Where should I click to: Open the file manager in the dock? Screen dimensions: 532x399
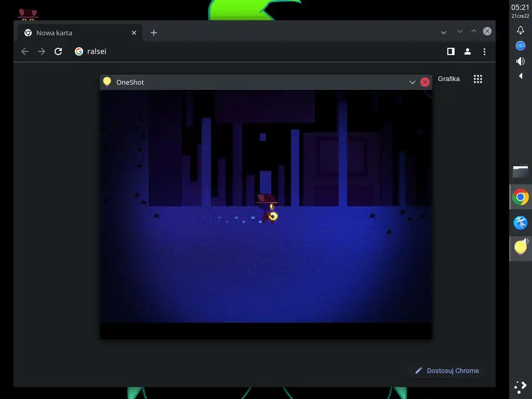(521, 171)
